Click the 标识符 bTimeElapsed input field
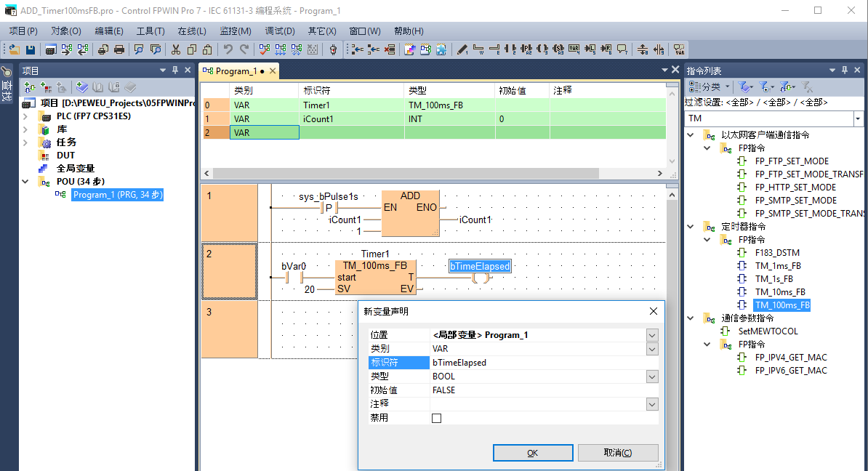 click(x=538, y=363)
